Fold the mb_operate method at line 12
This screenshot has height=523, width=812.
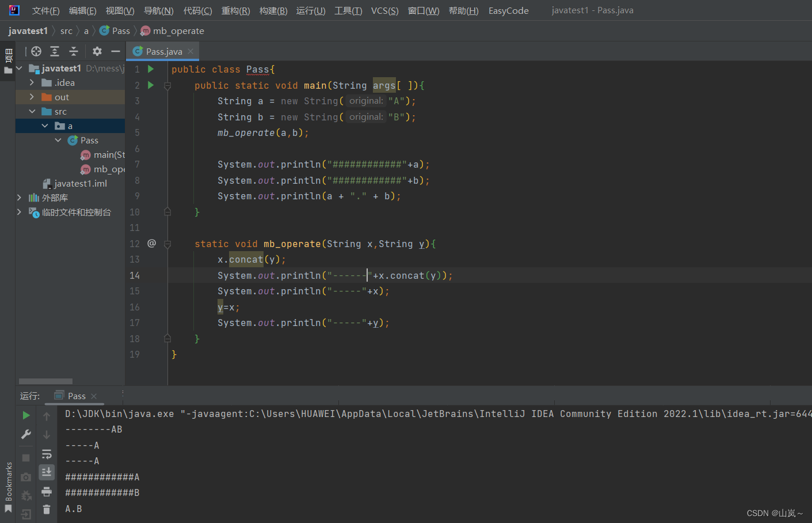(167, 244)
